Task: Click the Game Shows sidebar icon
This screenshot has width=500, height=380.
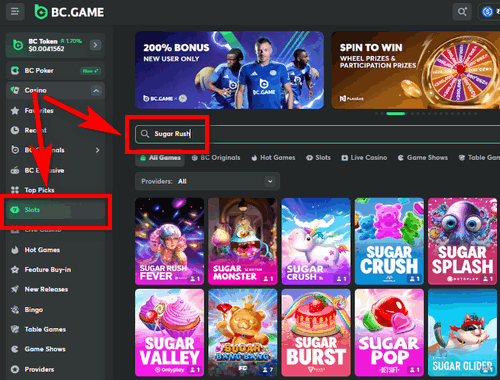Action: (x=15, y=349)
